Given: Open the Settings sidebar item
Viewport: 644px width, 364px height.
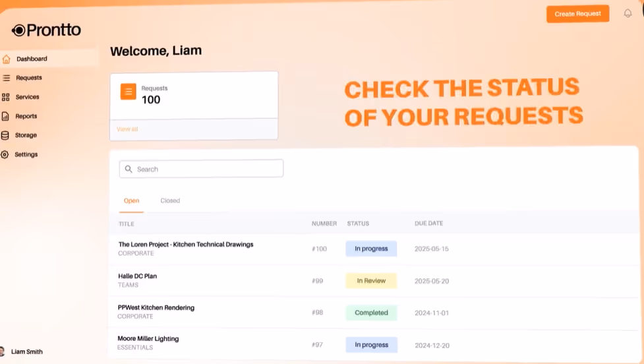Looking at the screenshot, I should [26, 154].
